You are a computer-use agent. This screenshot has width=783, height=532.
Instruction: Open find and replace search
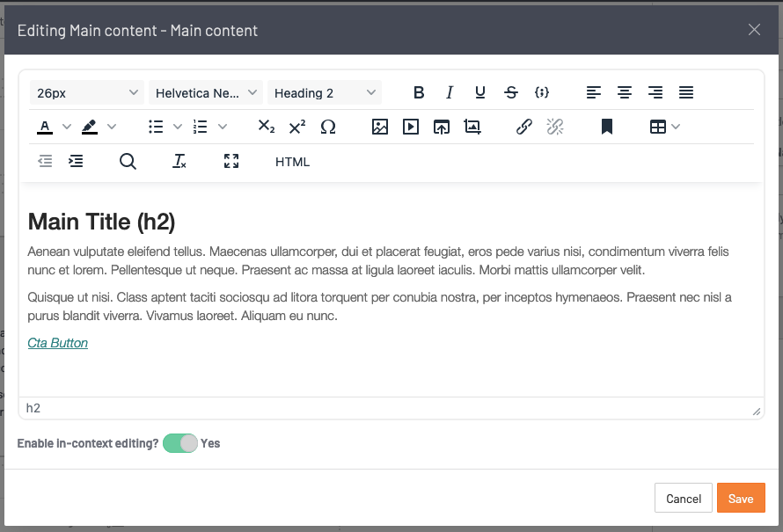(x=128, y=161)
